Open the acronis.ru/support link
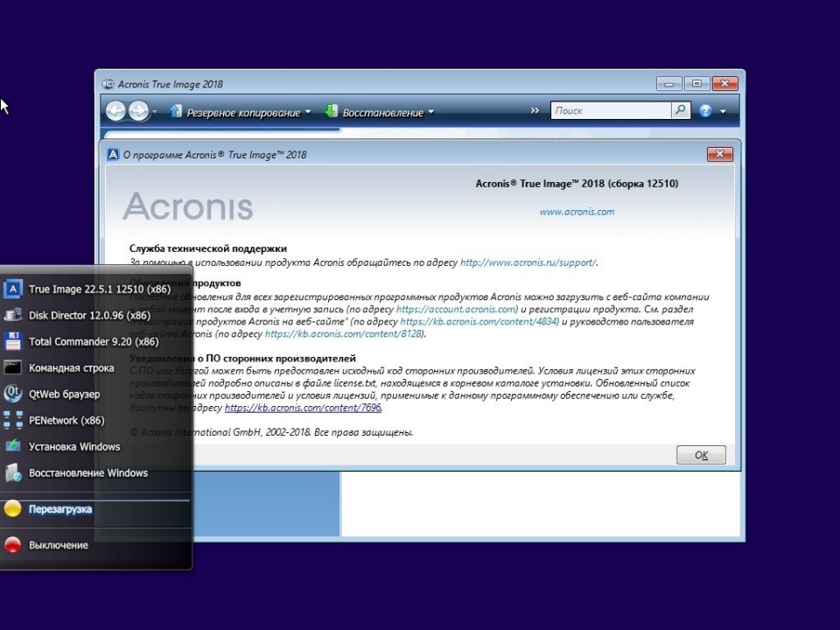 pos(528,262)
